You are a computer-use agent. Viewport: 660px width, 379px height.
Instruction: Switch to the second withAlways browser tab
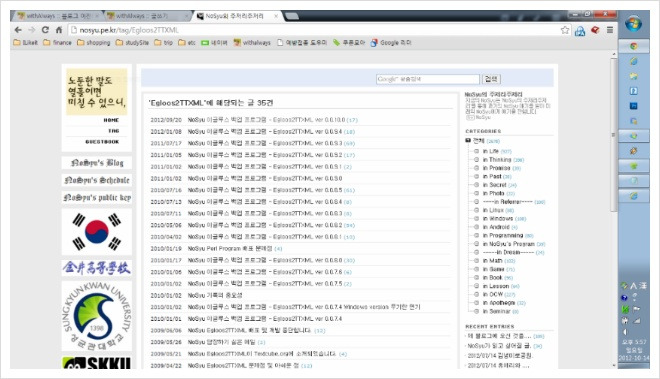click(146, 16)
